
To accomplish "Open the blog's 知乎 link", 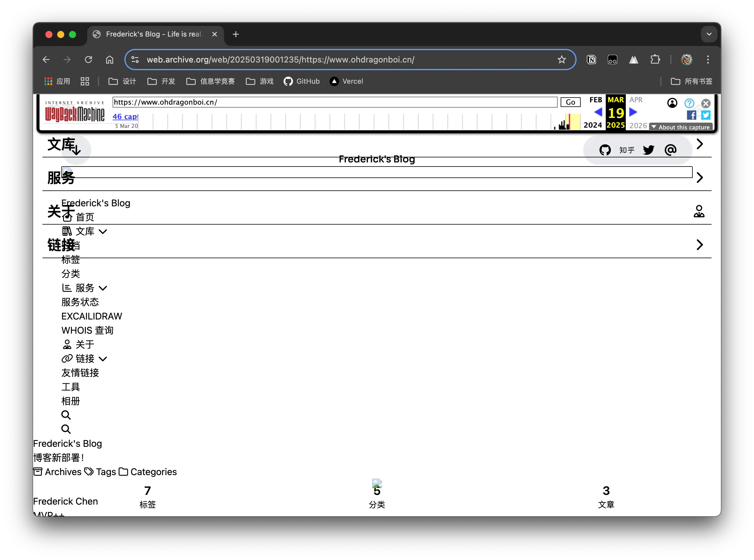I will coord(627,150).
